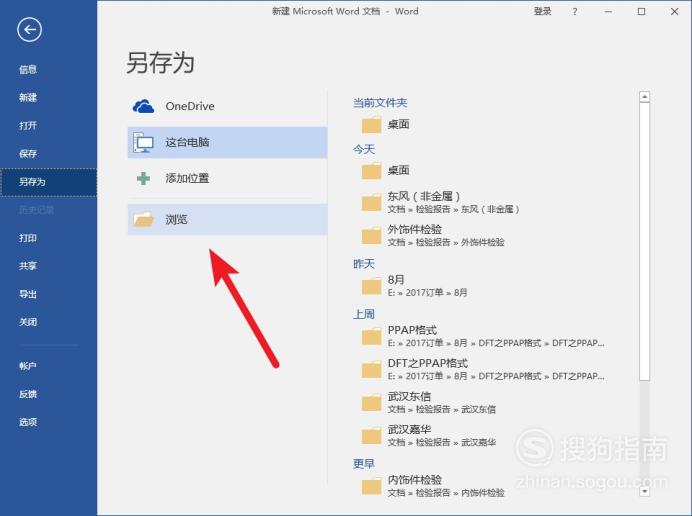Screen dimensions: 692x516
Task: Open 反馈 (Feedback) in the sidebar
Action: [28, 394]
